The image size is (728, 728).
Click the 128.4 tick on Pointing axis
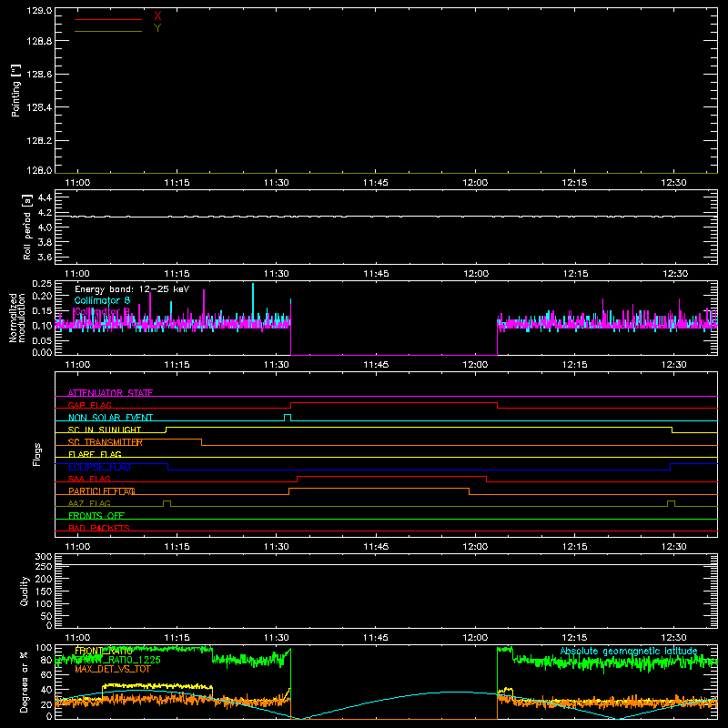pos(39,107)
